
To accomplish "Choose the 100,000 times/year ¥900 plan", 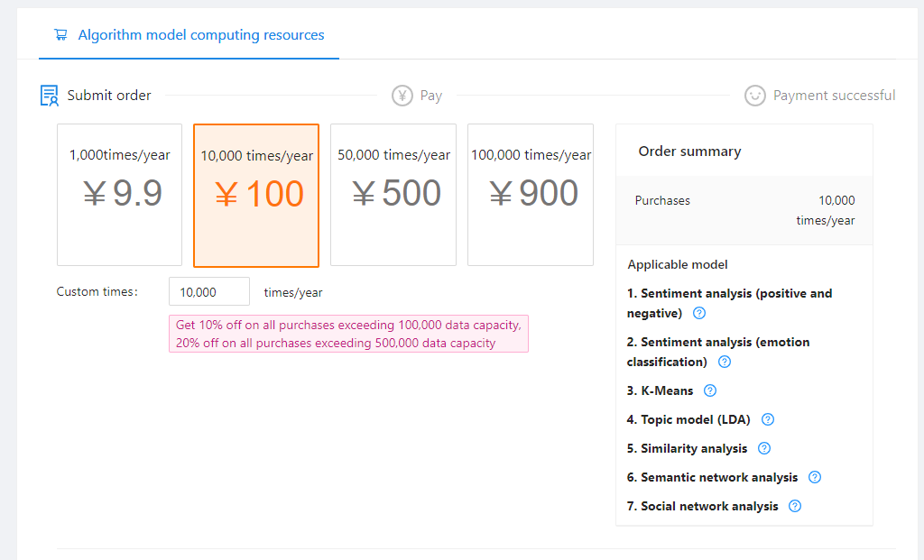I will 531,195.
